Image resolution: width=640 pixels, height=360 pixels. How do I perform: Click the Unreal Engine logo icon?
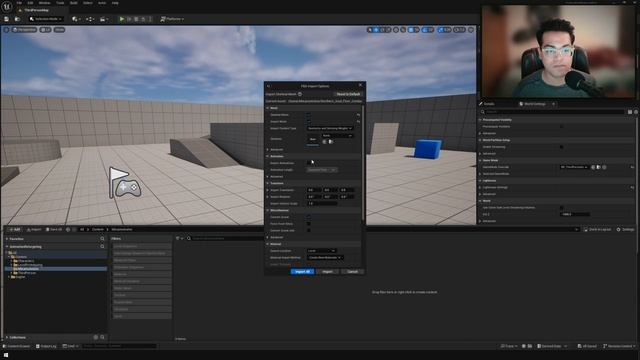7,6
